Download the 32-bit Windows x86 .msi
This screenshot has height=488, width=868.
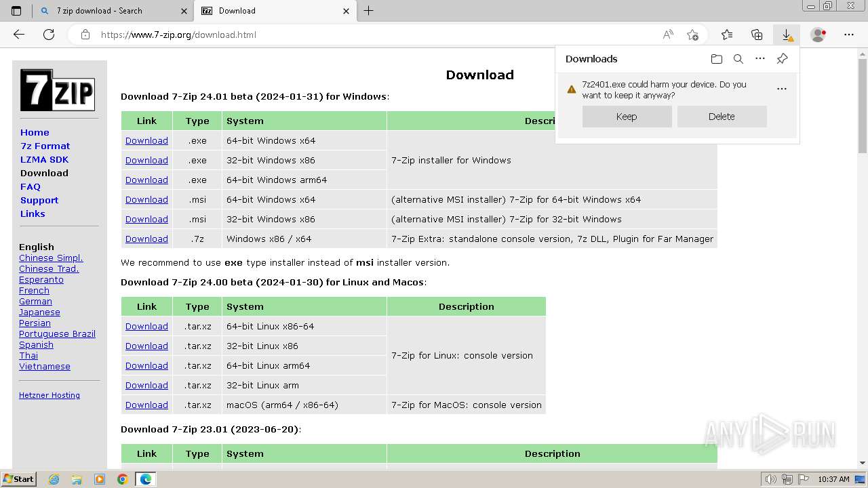point(146,219)
